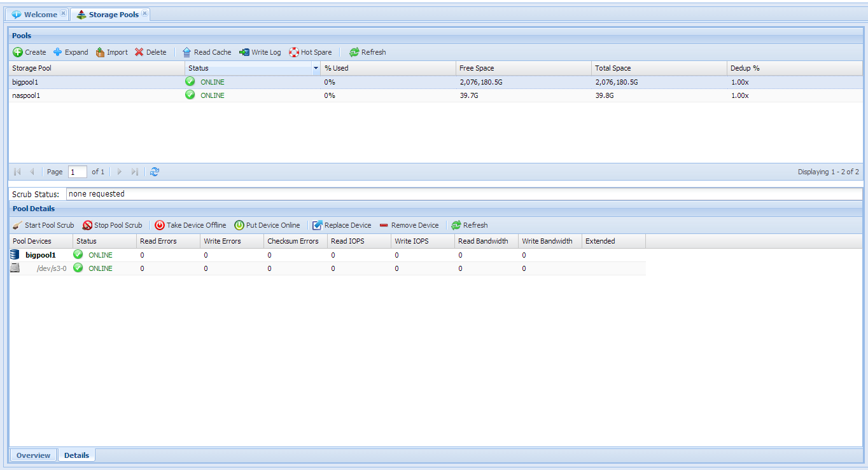868x470 pixels.
Task: Select the bigpool1 row in Pools
Action: point(436,82)
